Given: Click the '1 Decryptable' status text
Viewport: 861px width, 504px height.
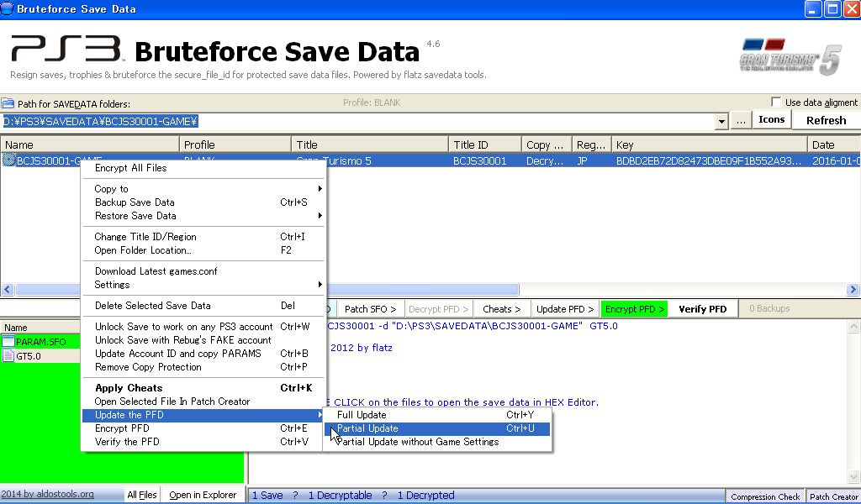Looking at the screenshot, I should [x=340, y=496].
